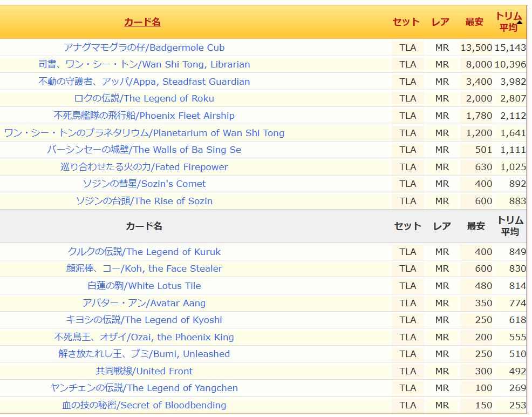This screenshot has height=417, width=532.
Task: Sort table by セット column header
Action: [x=406, y=22]
